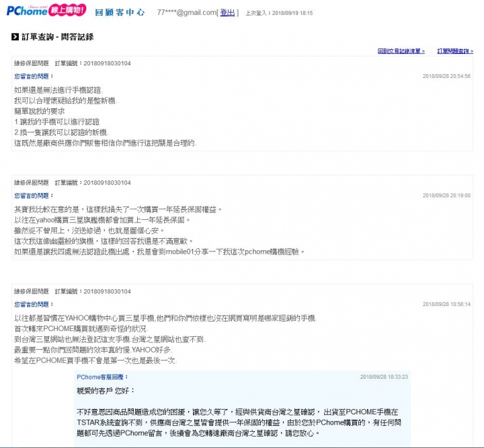484x448 pixels.
Task: Click the arrow icon beside 訂單查詢
Action: click(x=15, y=37)
